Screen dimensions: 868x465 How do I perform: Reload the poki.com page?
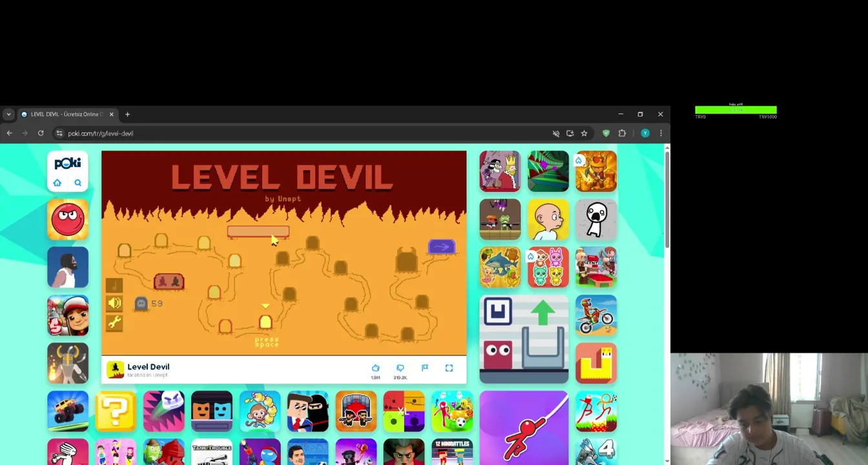click(40, 133)
